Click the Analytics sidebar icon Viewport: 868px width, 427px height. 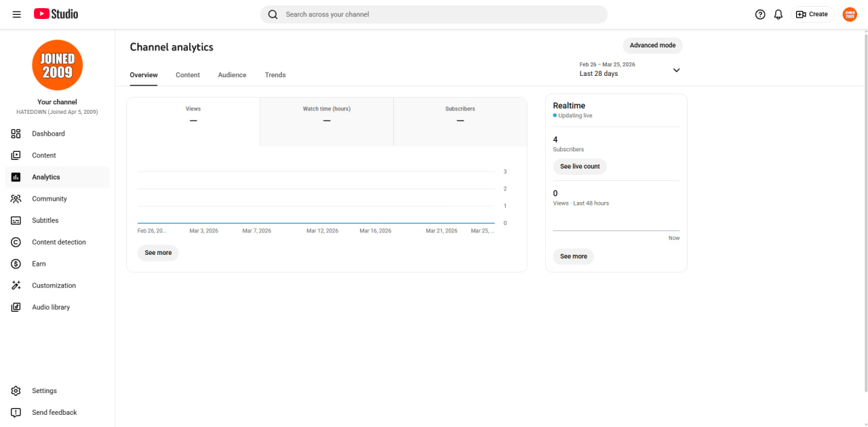click(x=16, y=177)
